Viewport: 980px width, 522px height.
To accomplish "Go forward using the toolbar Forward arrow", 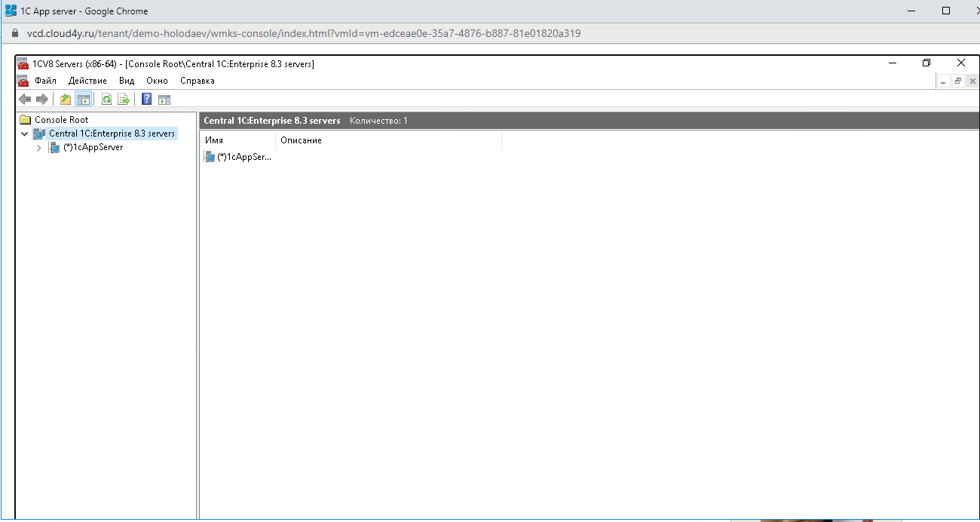I will click(x=42, y=100).
